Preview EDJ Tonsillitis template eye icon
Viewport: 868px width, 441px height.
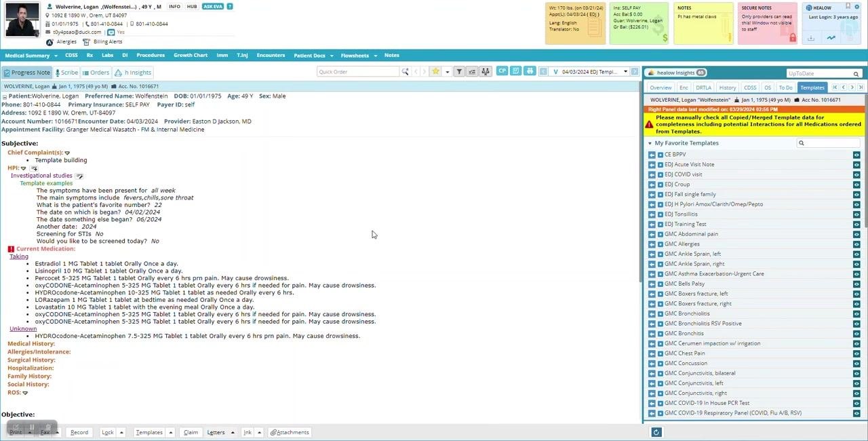(x=856, y=214)
